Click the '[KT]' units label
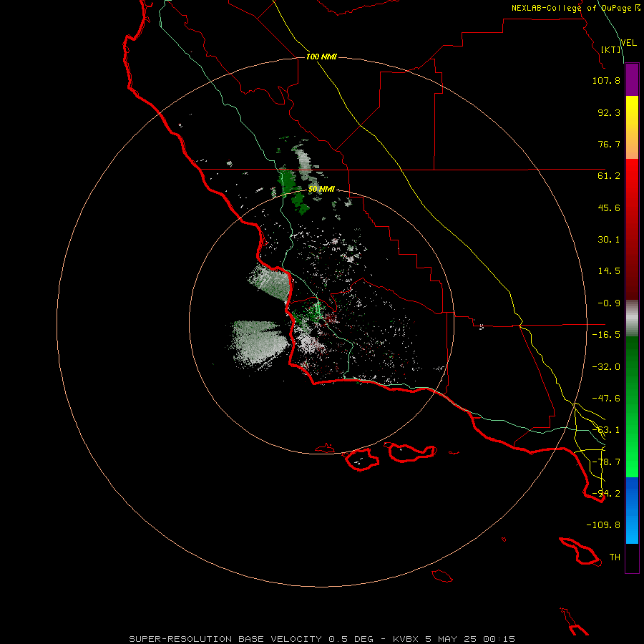The height and width of the screenshot is (644, 644). pos(611,49)
